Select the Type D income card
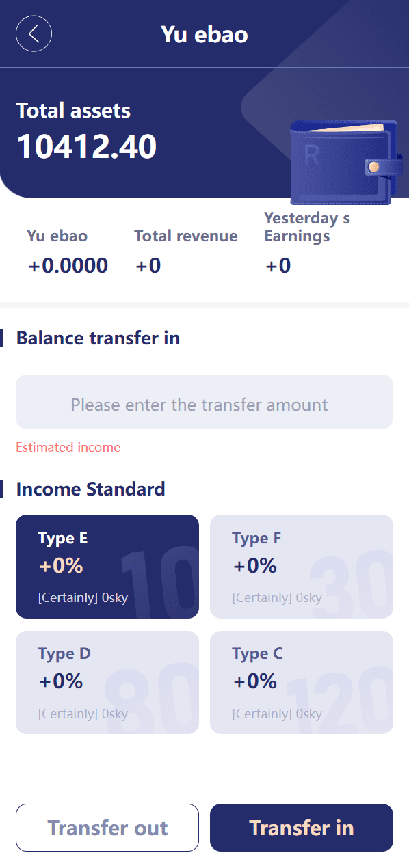This screenshot has height=868, width=409. [107, 682]
